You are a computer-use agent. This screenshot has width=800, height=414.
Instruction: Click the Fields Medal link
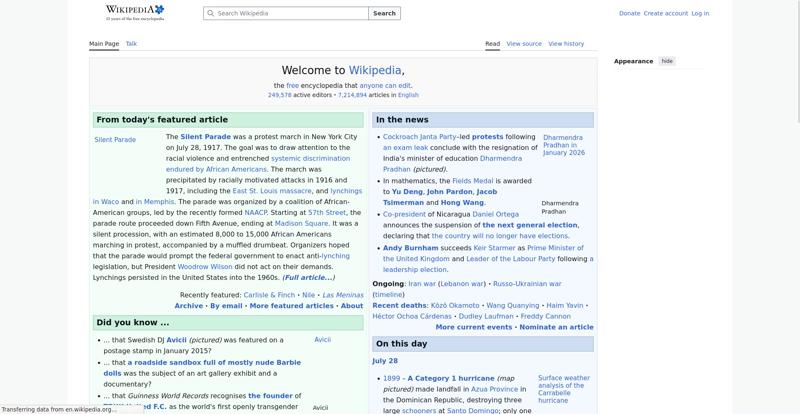pyautogui.click(x=472, y=181)
